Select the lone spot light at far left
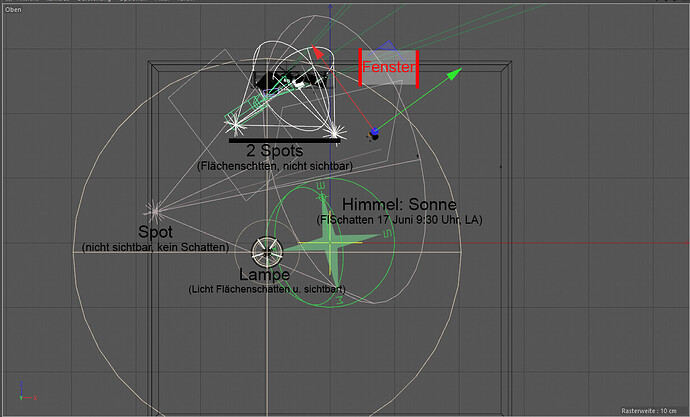This screenshot has height=417, width=690. [155, 211]
